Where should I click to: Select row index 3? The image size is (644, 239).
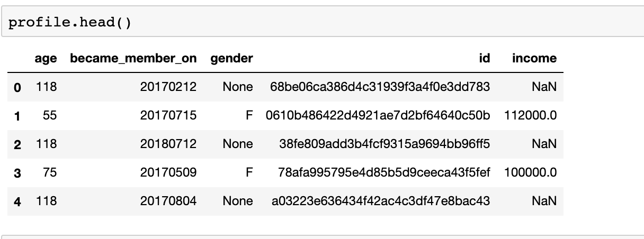[17, 173]
